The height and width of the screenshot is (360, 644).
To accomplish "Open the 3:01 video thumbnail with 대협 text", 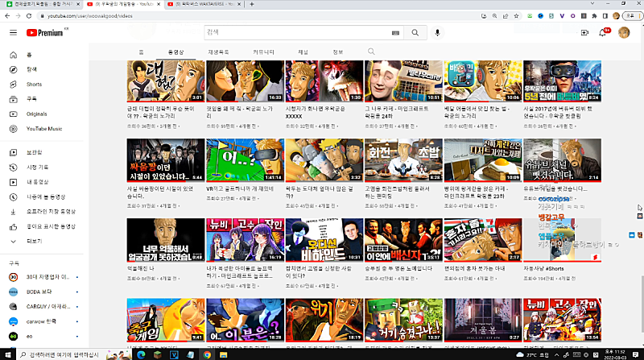I will (166, 81).
